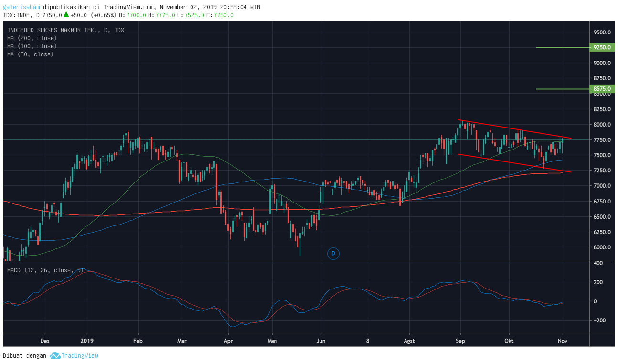618x364 pixels.
Task: Select the 'MA (200, close)' indicator legend
Action: [x=32, y=38]
